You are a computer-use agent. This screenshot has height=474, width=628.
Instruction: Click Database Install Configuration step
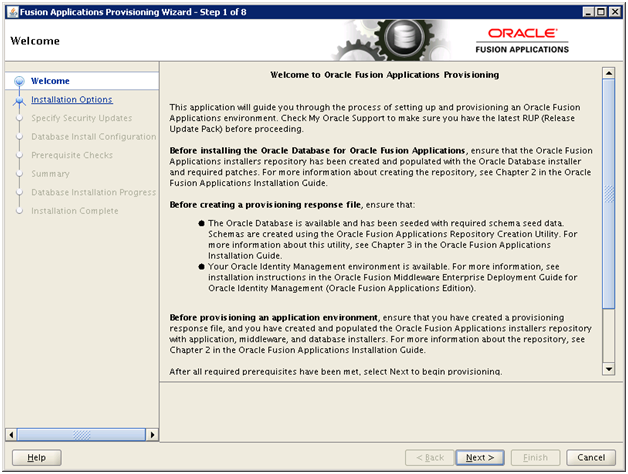(94, 137)
